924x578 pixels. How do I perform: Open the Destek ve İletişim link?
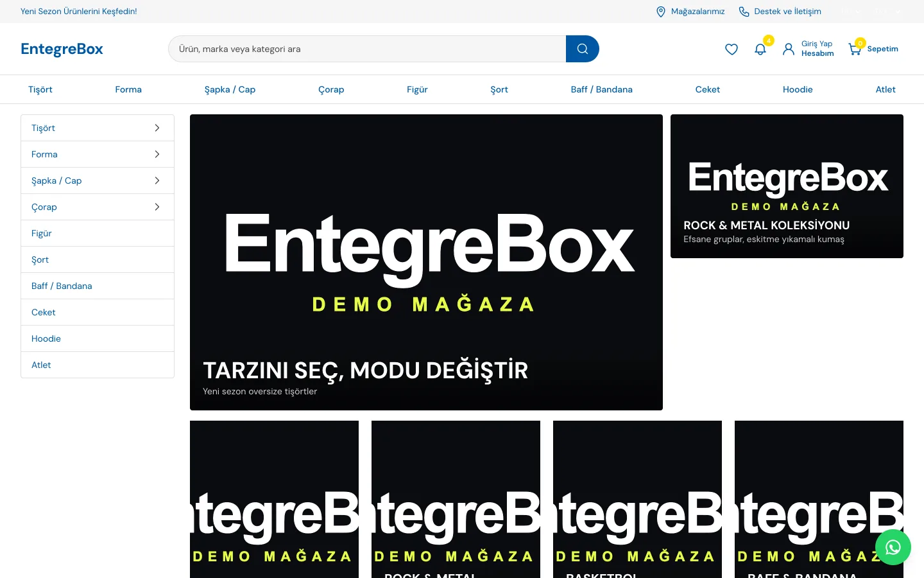click(780, 12)
